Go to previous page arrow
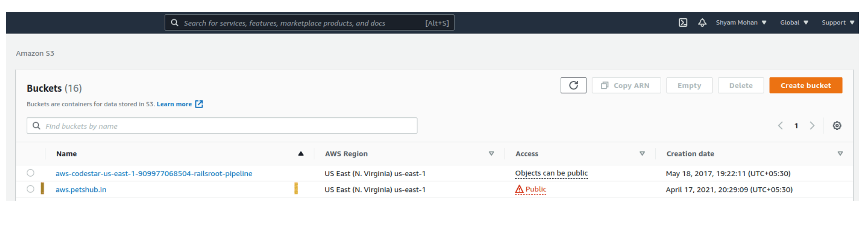868x245 pixels. pos(780,126)
